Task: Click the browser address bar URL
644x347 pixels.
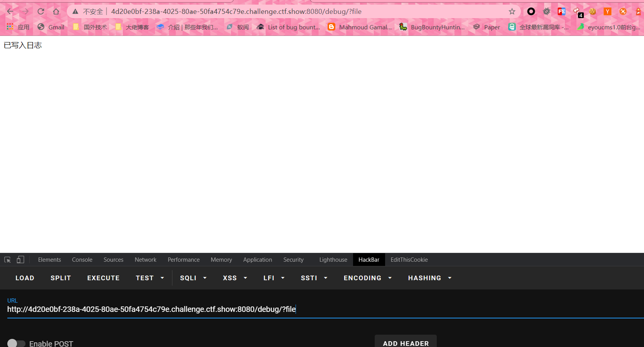Action: (x=236, y=12)
